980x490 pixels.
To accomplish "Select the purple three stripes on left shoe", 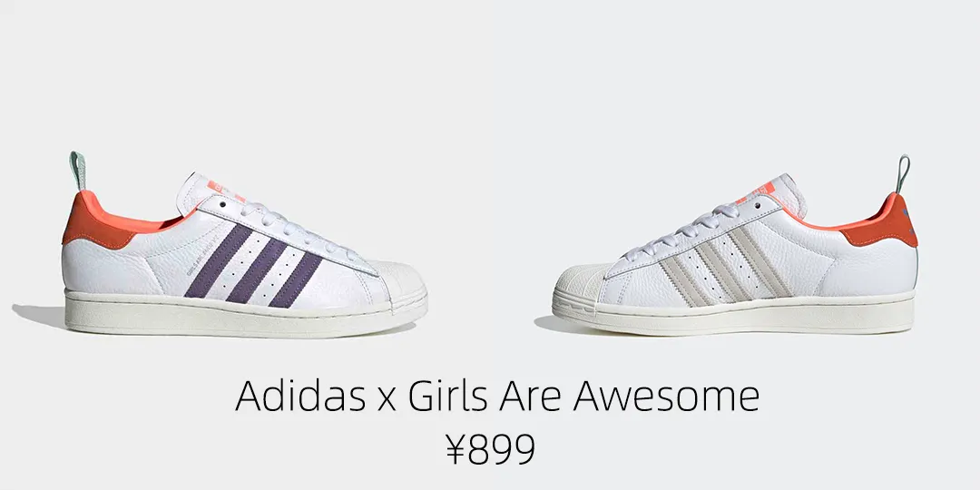I will click(x=253, y=266).
